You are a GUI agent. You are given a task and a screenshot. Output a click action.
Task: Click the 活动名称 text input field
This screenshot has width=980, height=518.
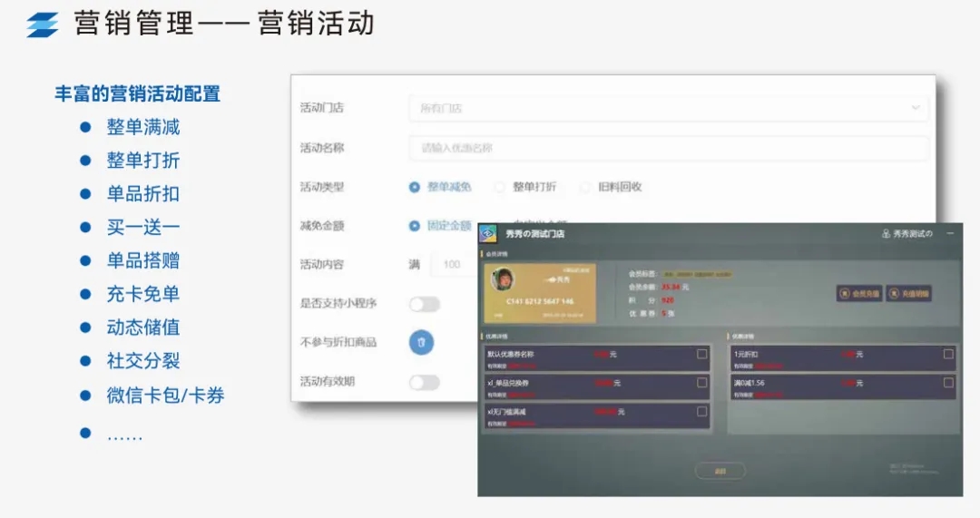pyautogui.click(x=668, y=148)
